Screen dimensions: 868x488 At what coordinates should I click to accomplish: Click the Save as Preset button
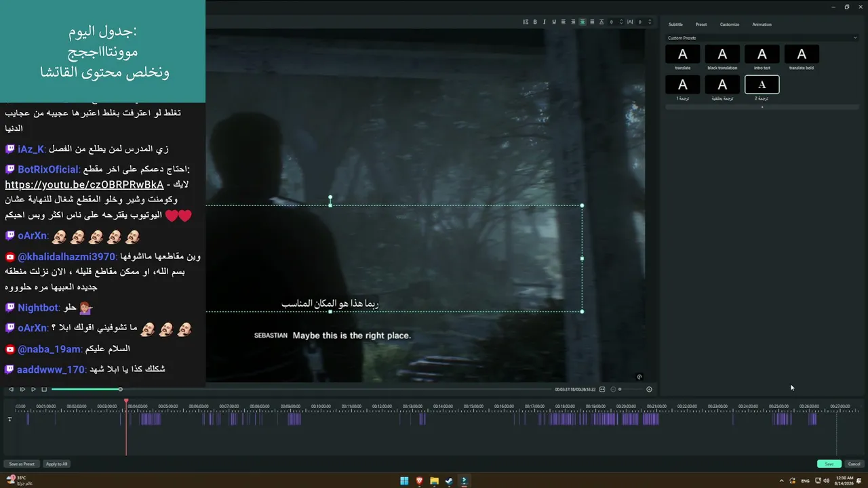[22, 464]
